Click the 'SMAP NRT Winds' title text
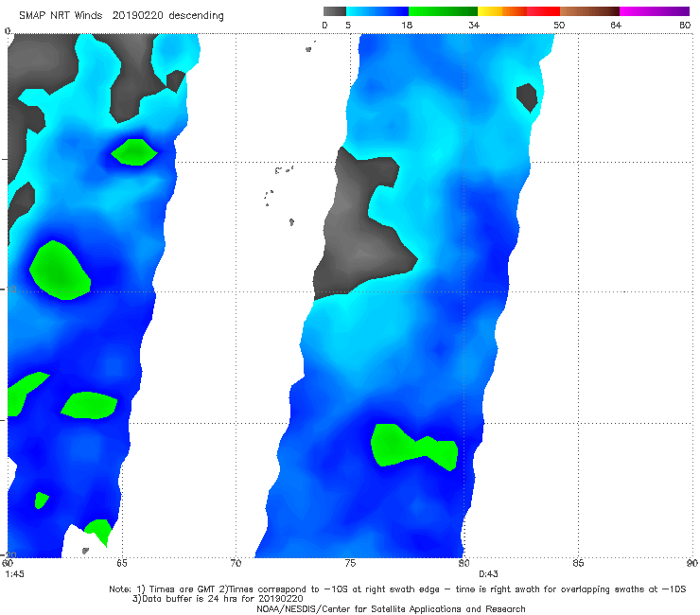Screen dimensions: 700x615 click(x=61, y=16)
